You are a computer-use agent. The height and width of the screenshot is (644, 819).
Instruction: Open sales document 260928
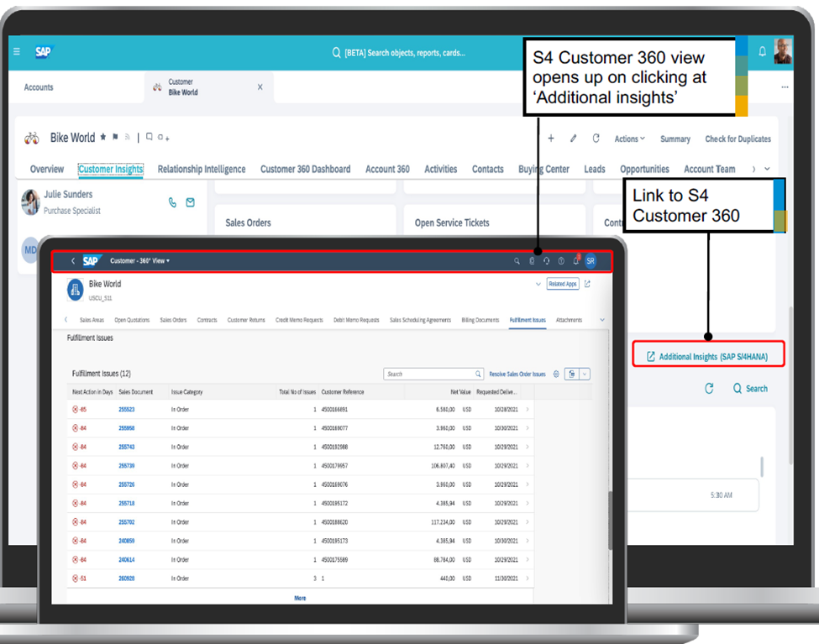click(126, 579)
